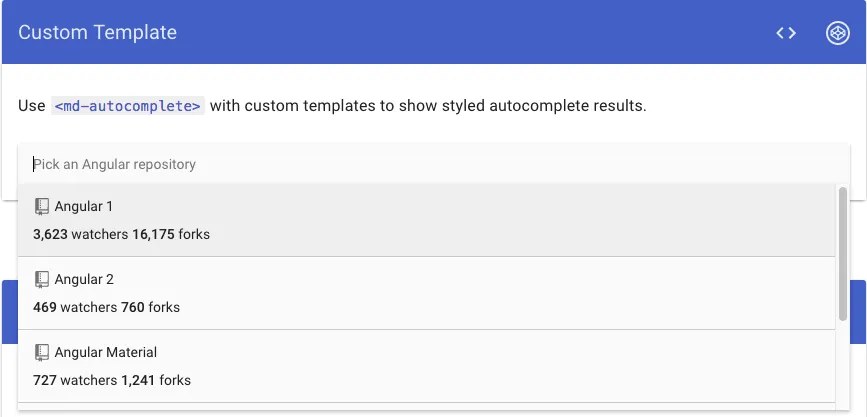Viewport: 867px width, 417px height.
Task: Click the md-autocomplete code tag
Action: (x=128, y=105)
